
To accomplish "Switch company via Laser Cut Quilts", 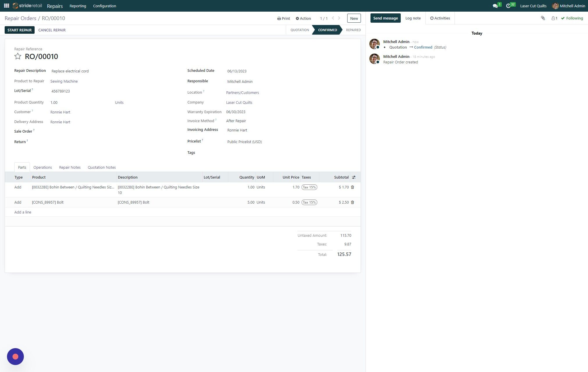I will coord(533,6).
